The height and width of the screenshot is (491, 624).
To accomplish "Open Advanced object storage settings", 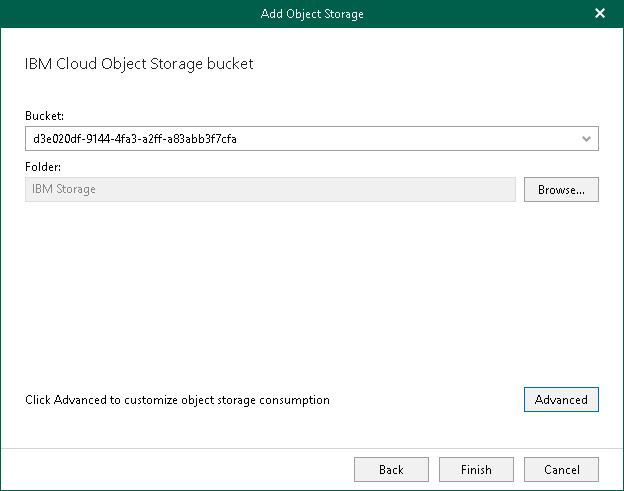I will click(561, 399).
